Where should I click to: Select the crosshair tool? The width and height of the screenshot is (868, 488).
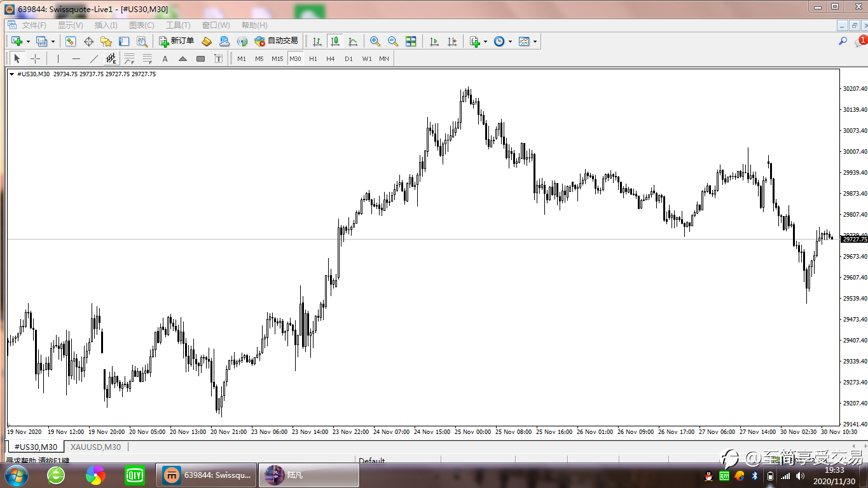click(x=35, y=58)
